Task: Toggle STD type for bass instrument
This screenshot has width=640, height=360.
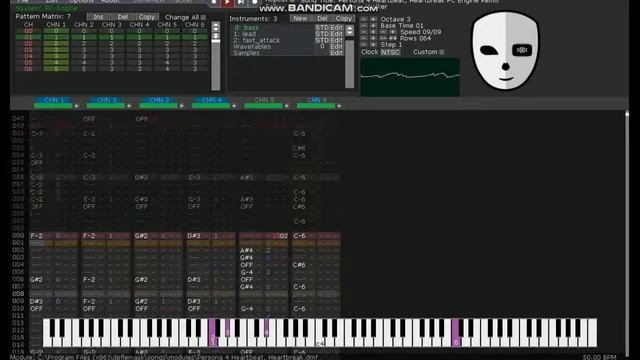Action: pos(322,27)
